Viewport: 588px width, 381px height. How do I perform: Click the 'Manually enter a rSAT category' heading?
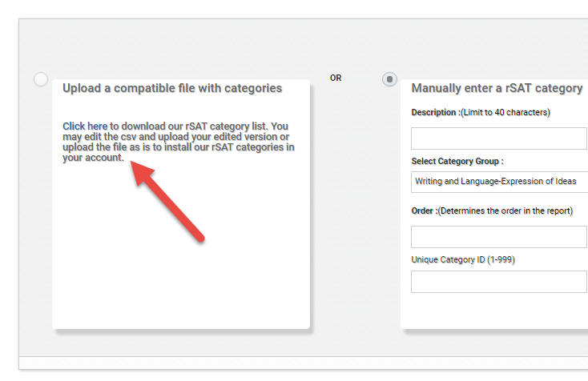(x=497, y=88)
